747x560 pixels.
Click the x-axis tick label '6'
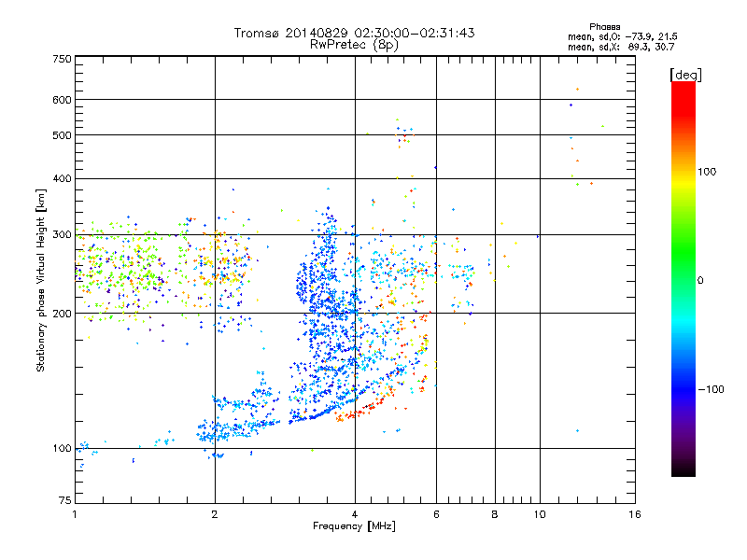click(436, 514)
